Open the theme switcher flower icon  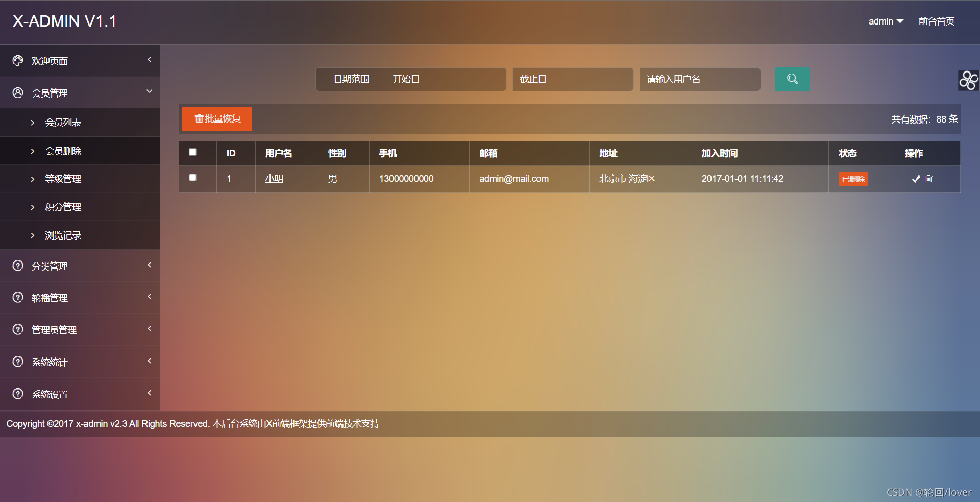coord(968,80)
